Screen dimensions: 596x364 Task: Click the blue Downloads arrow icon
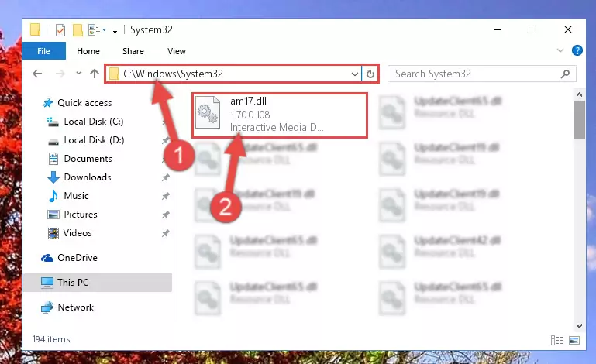pyautogui.click(x=53, y=177)
